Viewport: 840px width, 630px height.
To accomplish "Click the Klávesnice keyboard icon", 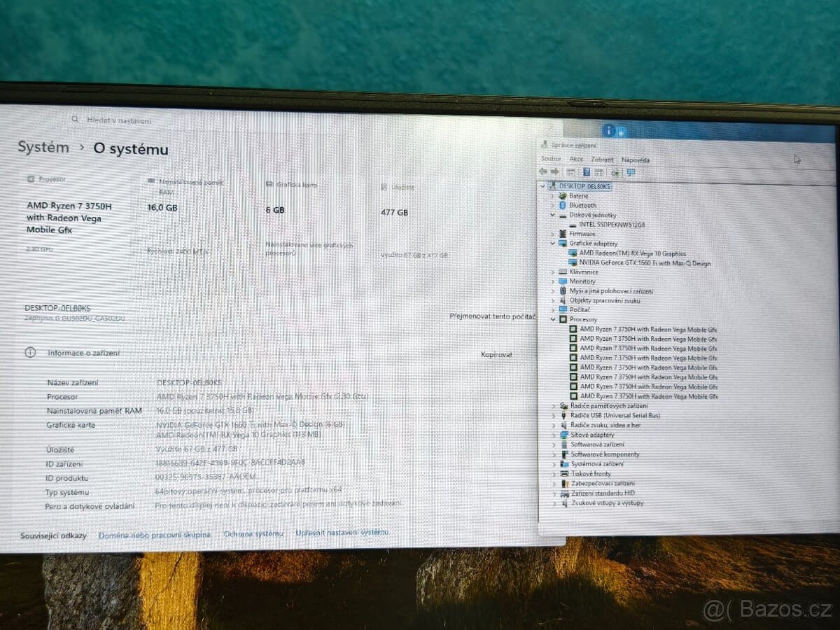I will (563, 272).
